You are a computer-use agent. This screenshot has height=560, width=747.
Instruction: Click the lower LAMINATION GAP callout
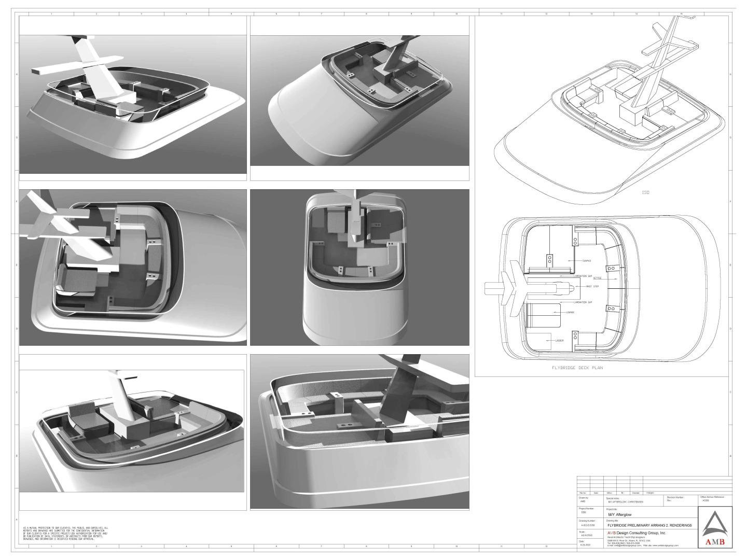(x=583, y=302)
